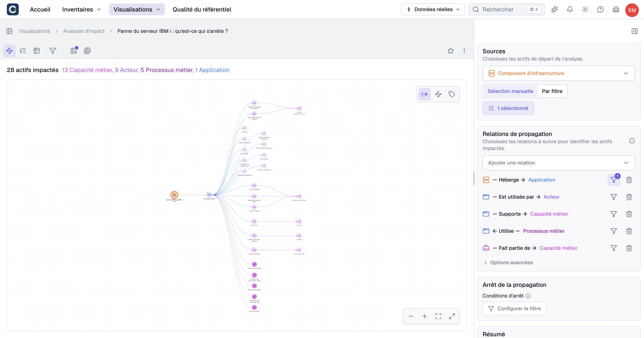Select Sélection manuelle mode

(x=510, y=91)
